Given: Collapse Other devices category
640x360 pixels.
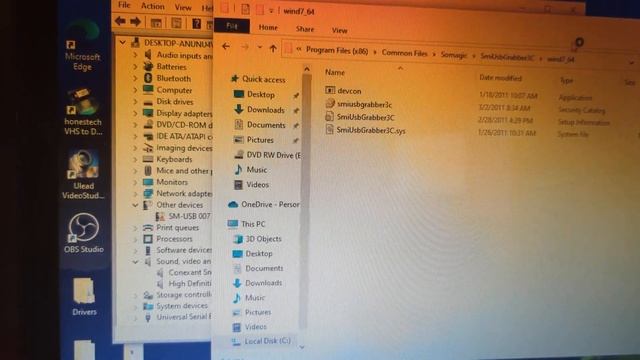Looking at the screenshot, I should [135, 205].
